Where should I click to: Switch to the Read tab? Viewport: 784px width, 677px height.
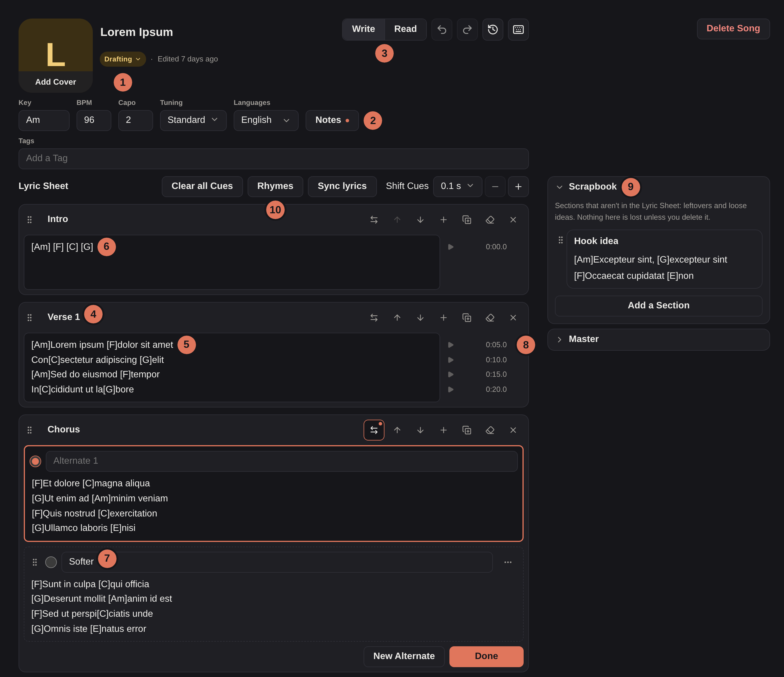(405, 29)
